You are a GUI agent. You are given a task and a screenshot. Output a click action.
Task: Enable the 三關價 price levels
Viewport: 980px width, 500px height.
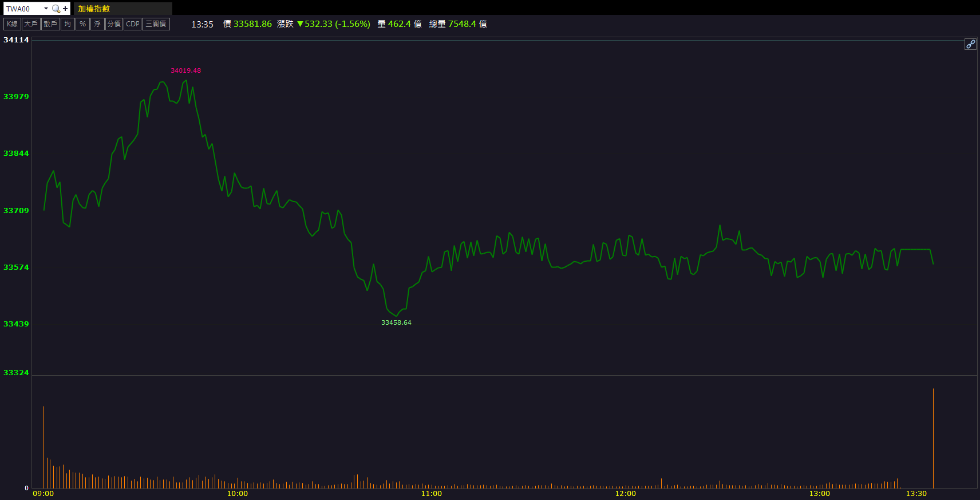pos(156,24)
